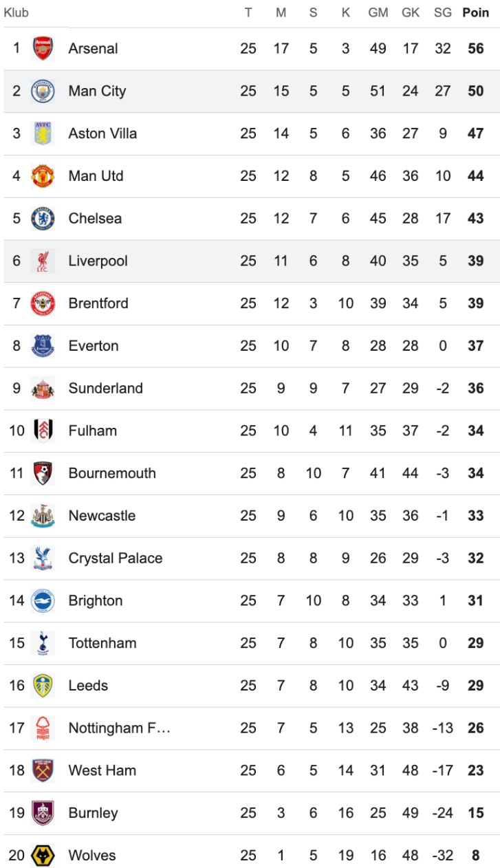Open the Newcastle team entry
The image size is (500, 868).
[x=102, y=516]
